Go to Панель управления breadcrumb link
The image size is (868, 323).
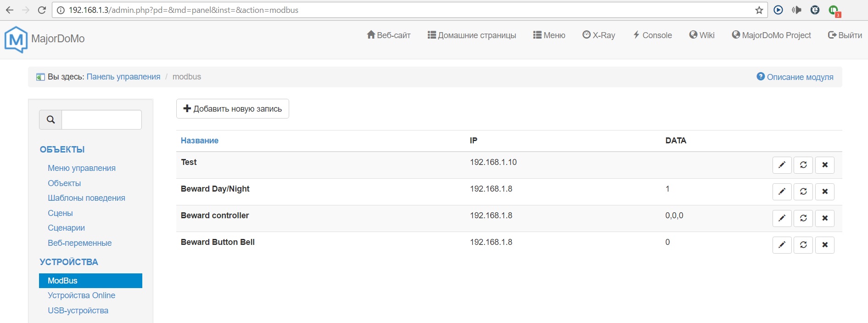coord(123,77)
